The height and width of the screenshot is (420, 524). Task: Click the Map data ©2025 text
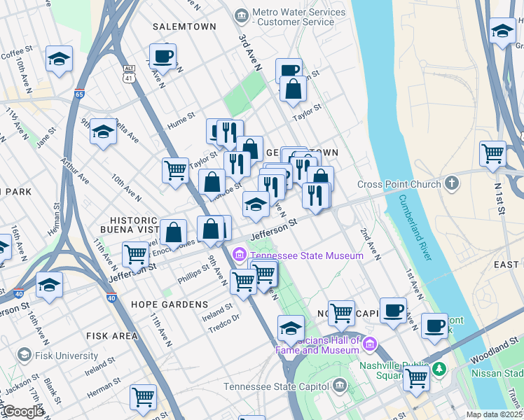click(x=495, y=414)
